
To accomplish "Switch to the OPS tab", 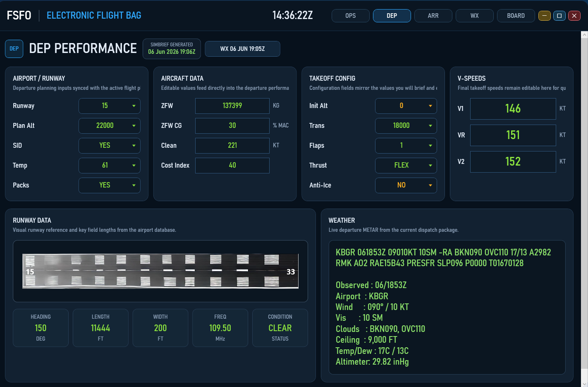I will coord(350,16).
